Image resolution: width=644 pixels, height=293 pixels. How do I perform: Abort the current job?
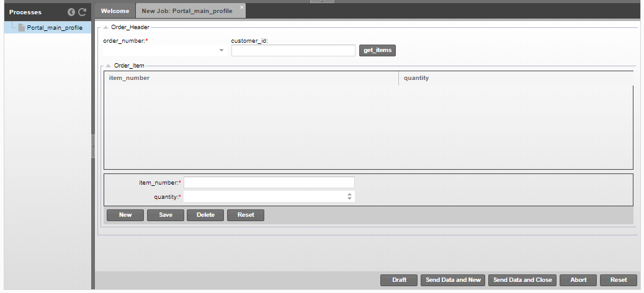point(578,280)
